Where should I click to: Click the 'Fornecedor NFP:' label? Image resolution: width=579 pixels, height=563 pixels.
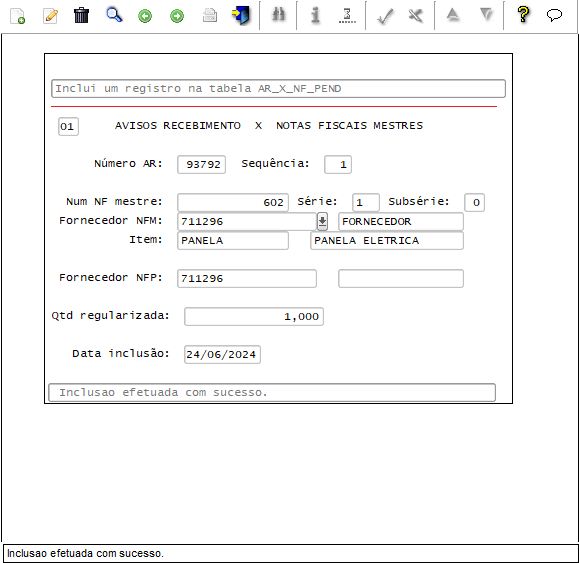(x=111, y=278)
